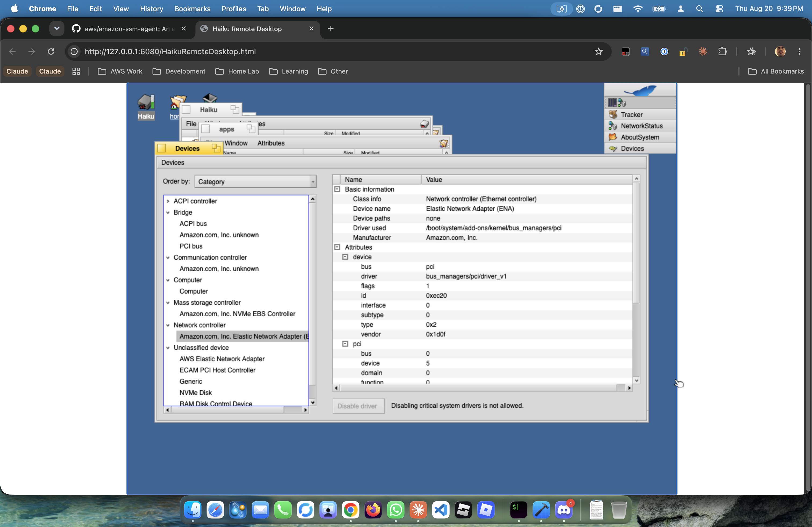Collapse the device attributes group
Image resolution: width=812 pixels, height=527 pixels.
[345, 257]
